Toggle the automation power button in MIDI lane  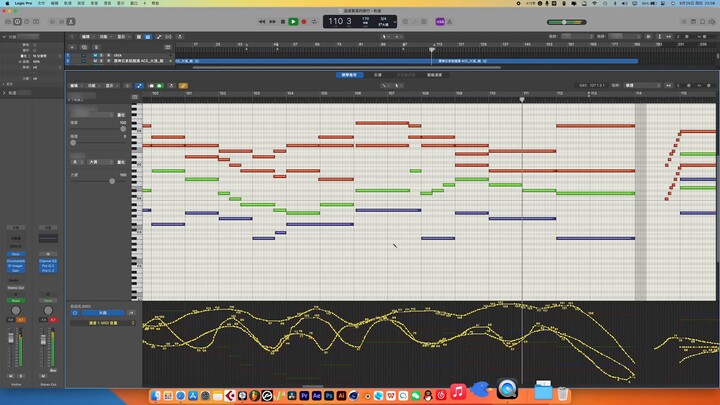(75, 313)
